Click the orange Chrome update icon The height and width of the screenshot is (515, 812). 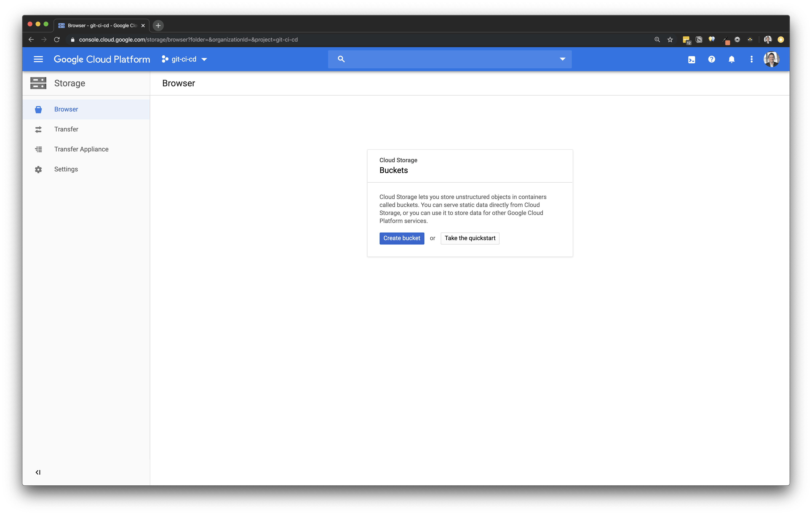click(781, 39)
